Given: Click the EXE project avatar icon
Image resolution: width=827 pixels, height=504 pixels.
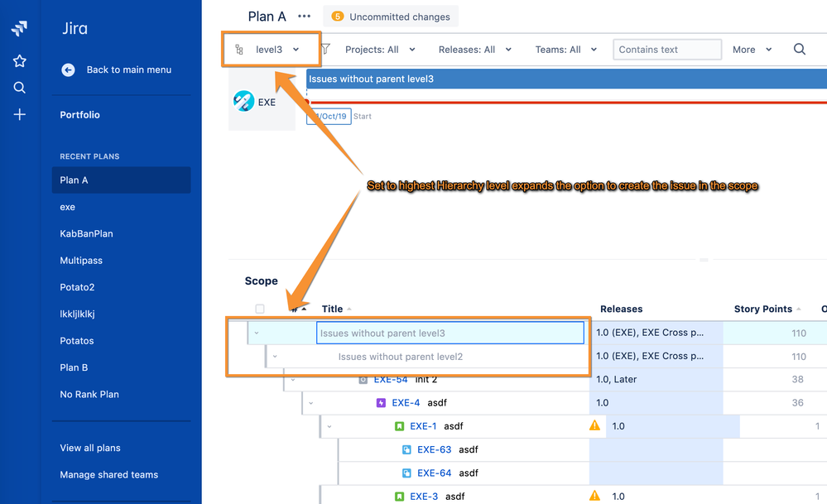Looking at the screenshot, I should coord(243,101).
